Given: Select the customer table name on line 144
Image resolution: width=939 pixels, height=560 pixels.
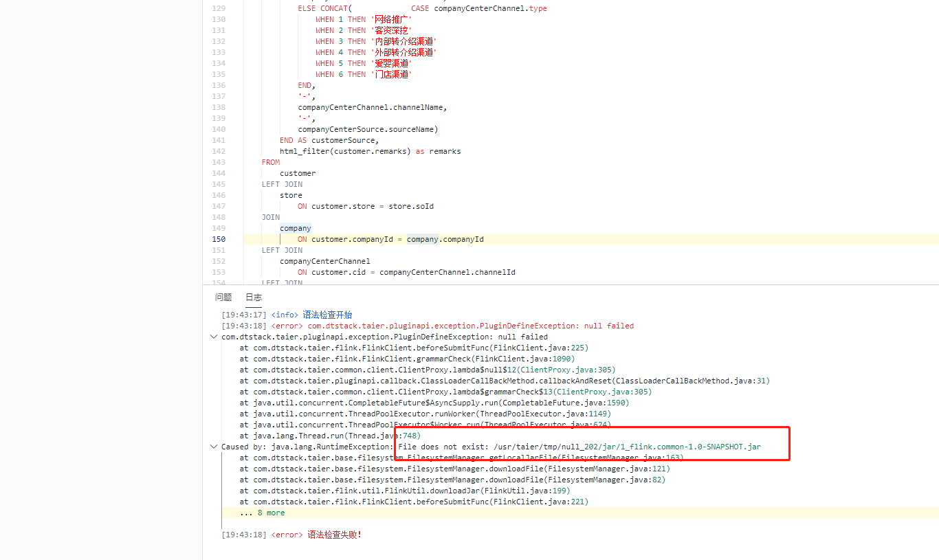Looking at the screenshot, I should coord(297,173).
